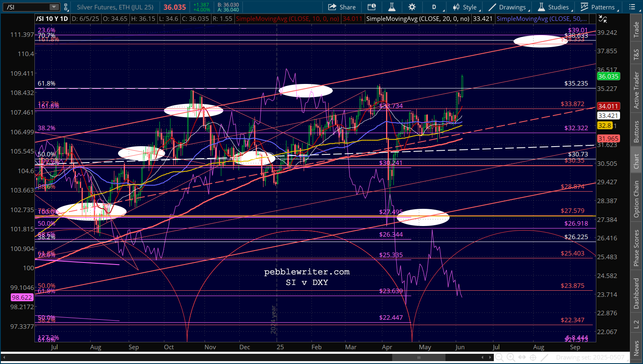Click the symbol link clip icon
The width and height of the screenshot is (643, 364).
(66, 7)
